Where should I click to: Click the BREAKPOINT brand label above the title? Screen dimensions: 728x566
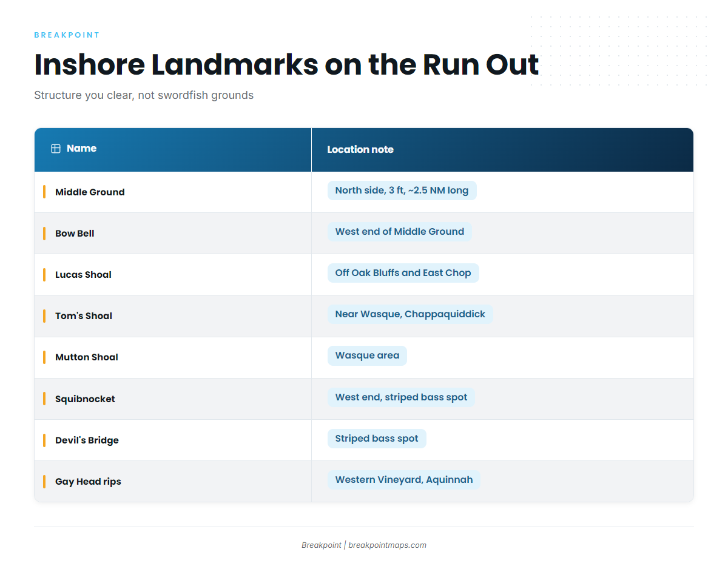coord(67,35)
